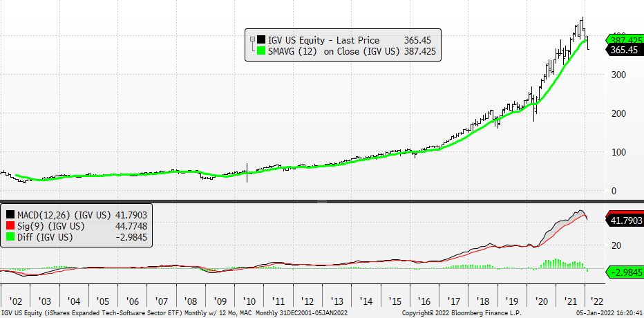Click the '12 year label on time axis
This screenshot has height=318, width=644.
point(307,300)
